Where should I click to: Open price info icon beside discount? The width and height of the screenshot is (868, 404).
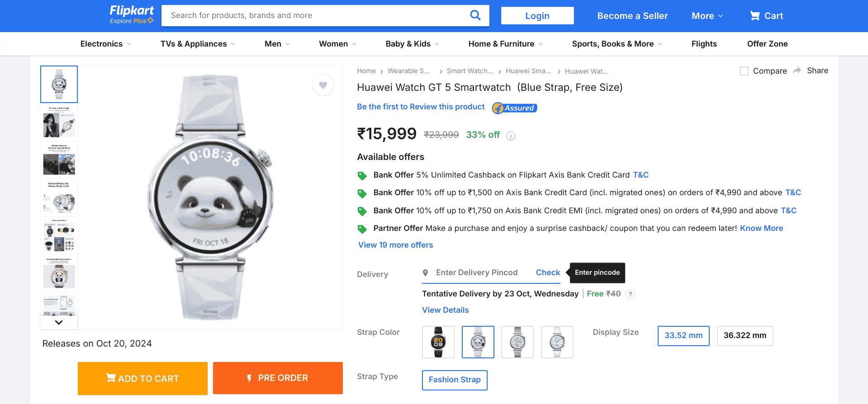(x=511, y=136)
